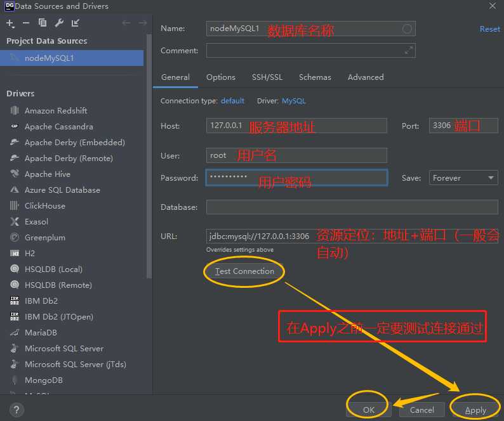Click the Reset link

(x=490, y=29)
